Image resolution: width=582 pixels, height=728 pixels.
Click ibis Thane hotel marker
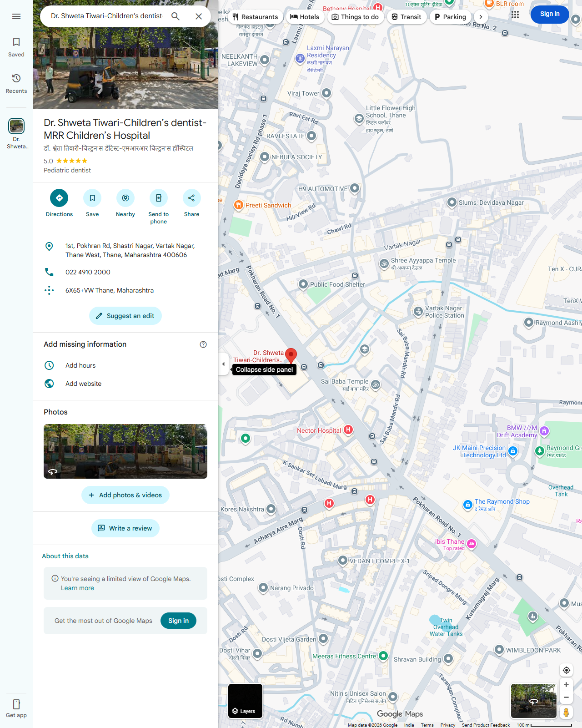(472, 544)
